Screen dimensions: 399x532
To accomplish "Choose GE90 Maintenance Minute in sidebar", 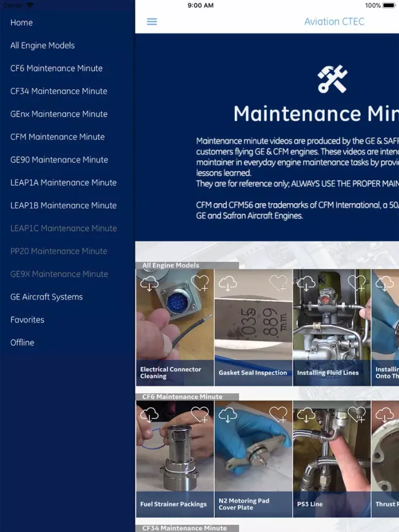I will click(59, 160).
